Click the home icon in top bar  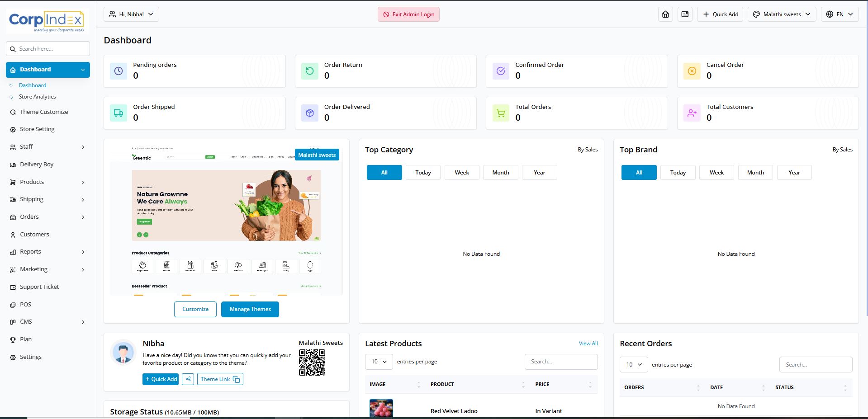click(x=665, y=14)
